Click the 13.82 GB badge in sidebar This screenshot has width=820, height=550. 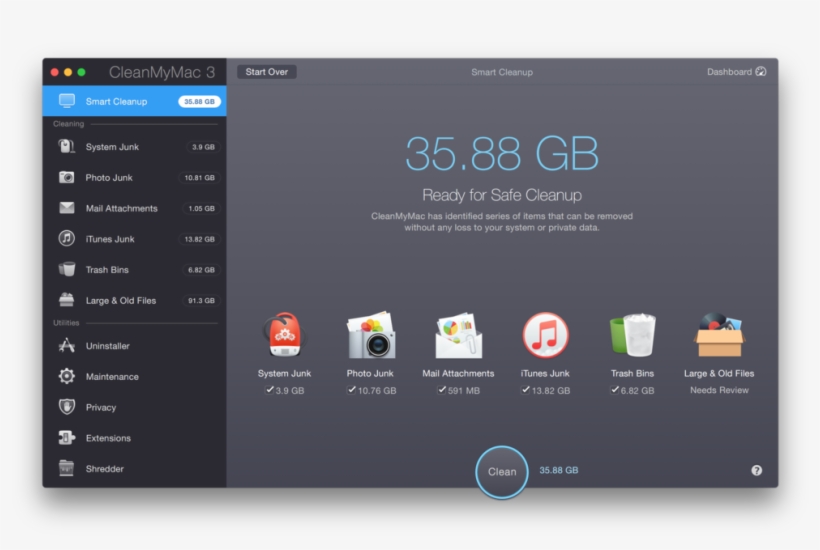coord(199,239)
